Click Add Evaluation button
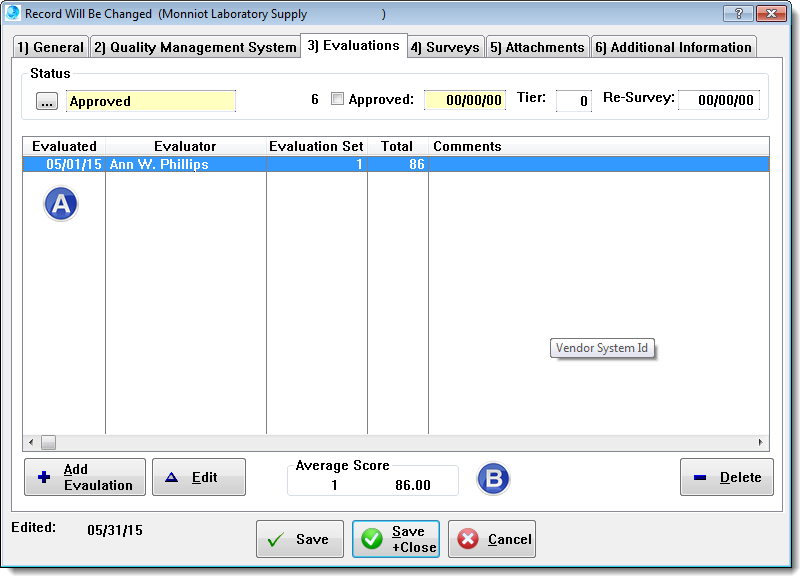Screen dimensions: 807x583 point(85,477)
